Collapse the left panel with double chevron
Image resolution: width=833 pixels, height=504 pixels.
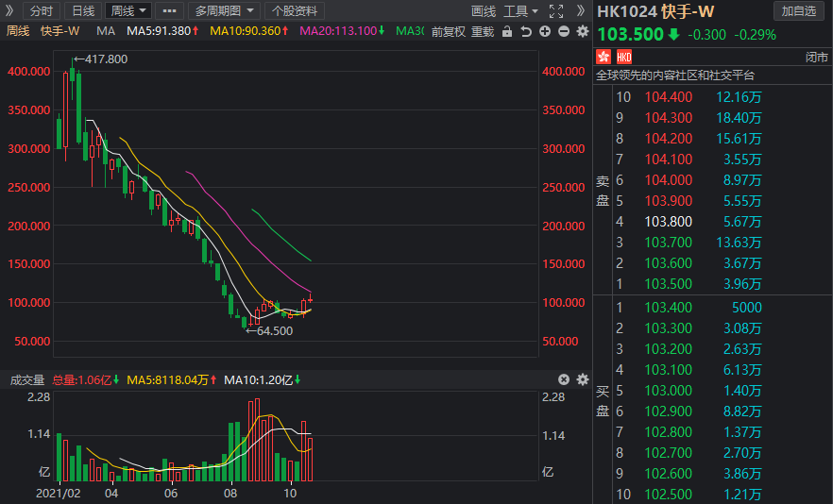click(x=9, y=10)
